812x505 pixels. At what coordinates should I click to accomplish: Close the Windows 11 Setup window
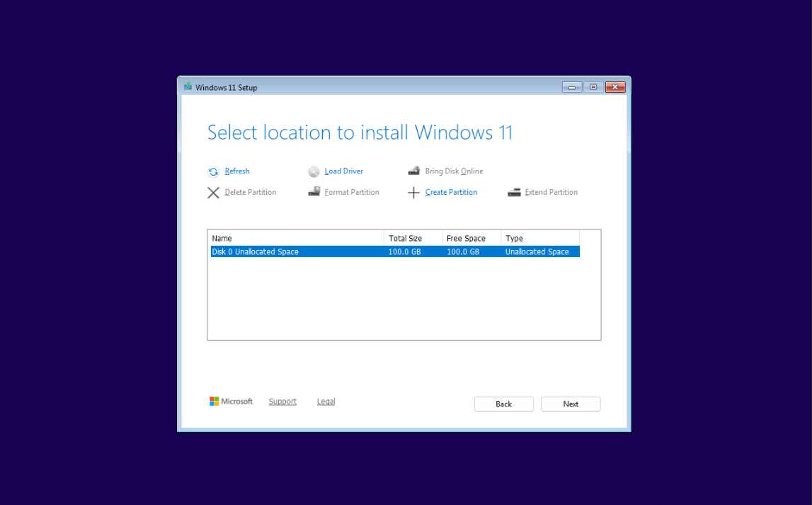(x=614, y=87)
